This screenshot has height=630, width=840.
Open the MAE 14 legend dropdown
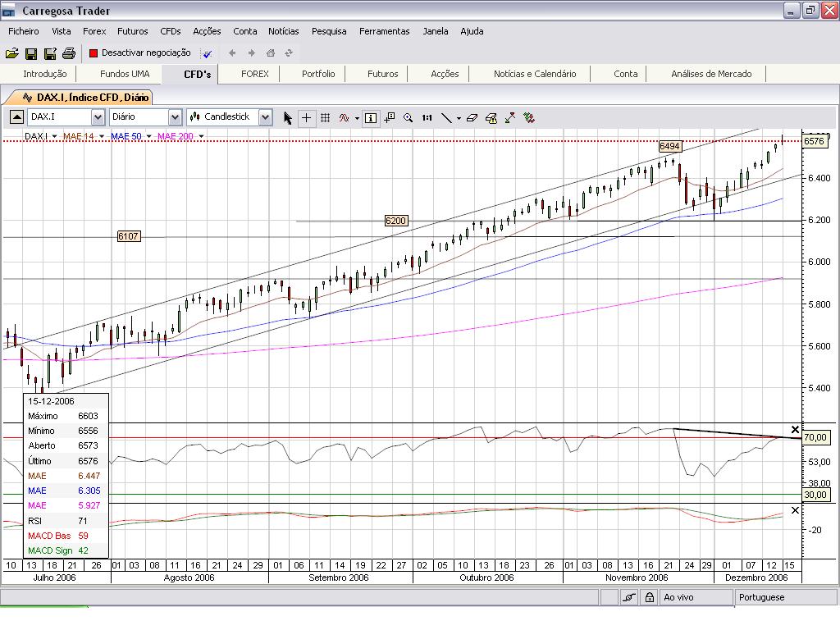pyautogui.click(x=102, y=137)
